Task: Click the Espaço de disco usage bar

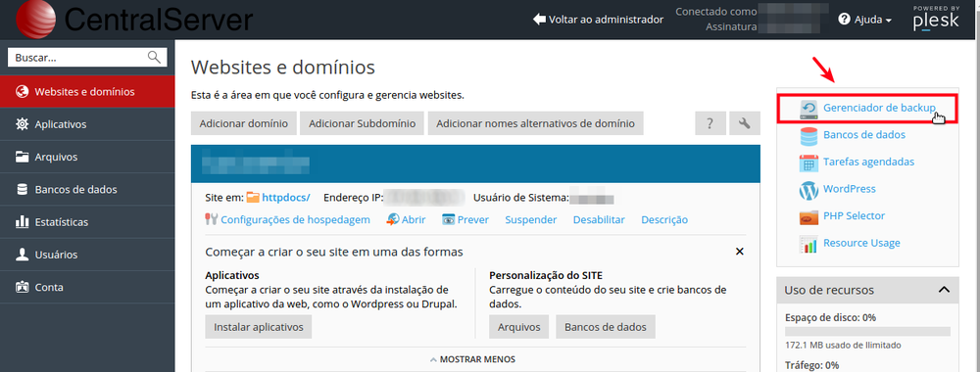Action: tap(867, 332)
